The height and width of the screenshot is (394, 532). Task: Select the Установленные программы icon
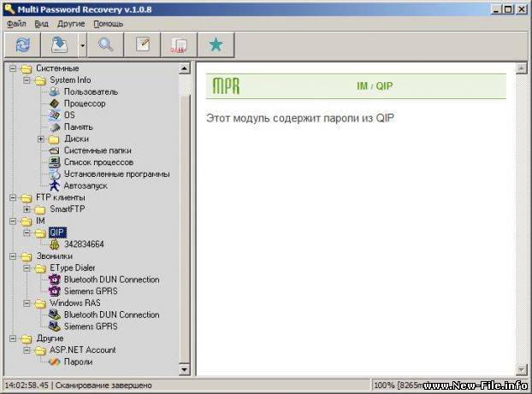click(54, 174)
